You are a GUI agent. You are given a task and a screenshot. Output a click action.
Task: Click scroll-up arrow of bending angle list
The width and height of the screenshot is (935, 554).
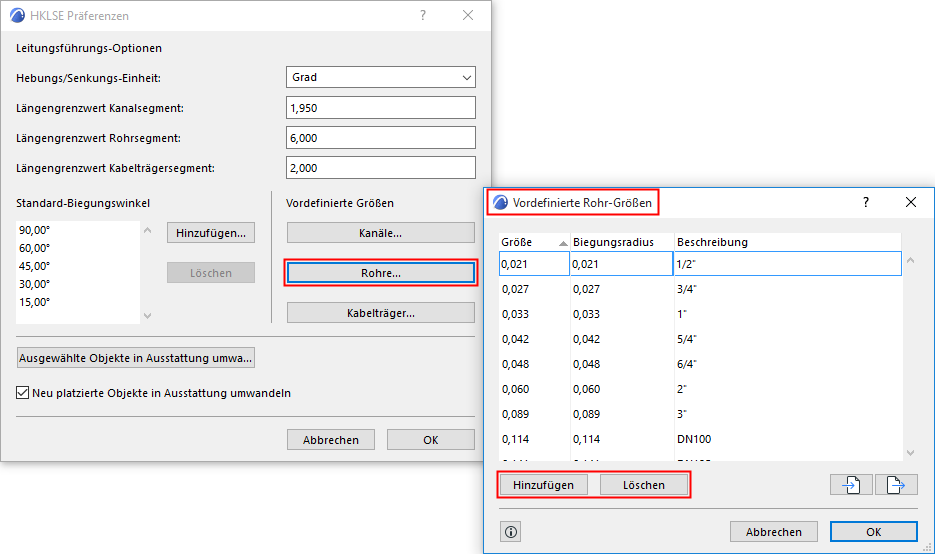click(148, 230)
